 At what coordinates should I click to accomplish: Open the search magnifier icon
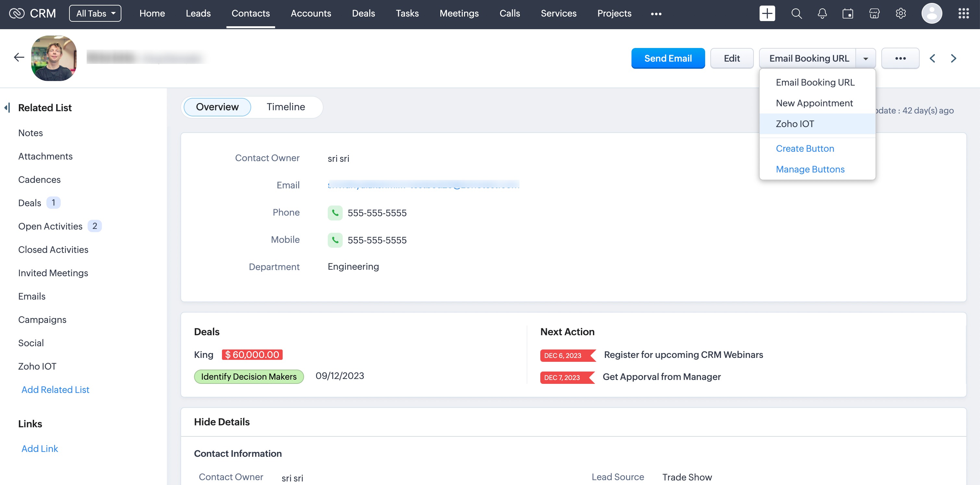pyautogui.click(x=796, y=14)
